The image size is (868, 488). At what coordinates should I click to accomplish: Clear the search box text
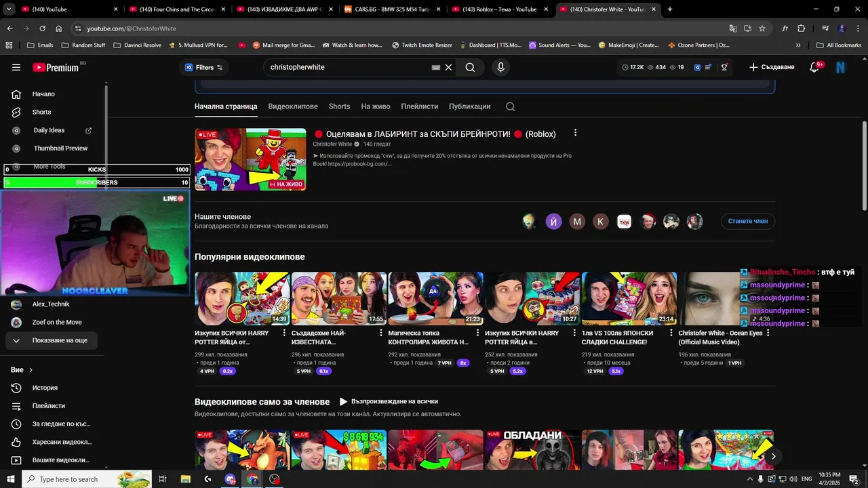coord(448,67)
